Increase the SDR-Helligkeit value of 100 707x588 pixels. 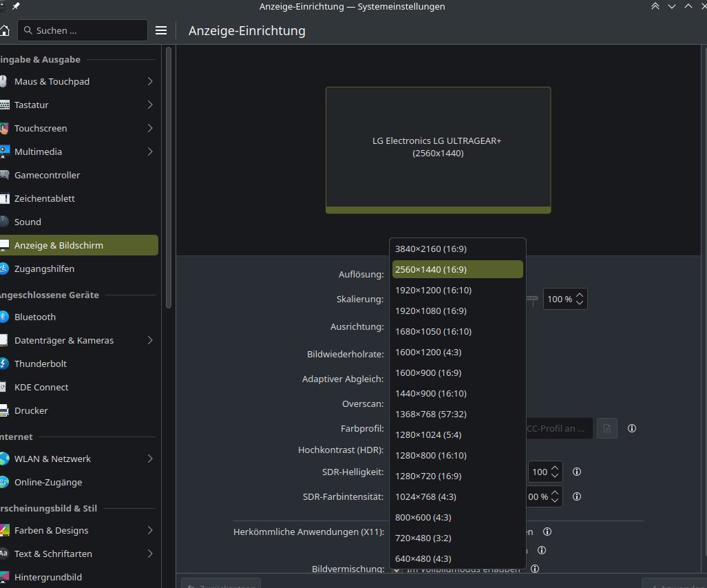click(x=555, y=468)
